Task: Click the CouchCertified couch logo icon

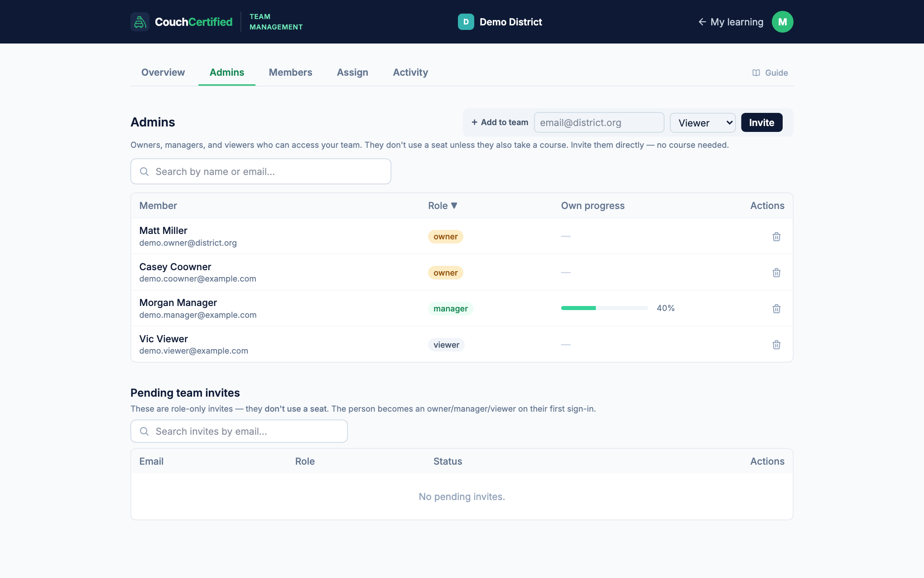Action: point(140,22)
